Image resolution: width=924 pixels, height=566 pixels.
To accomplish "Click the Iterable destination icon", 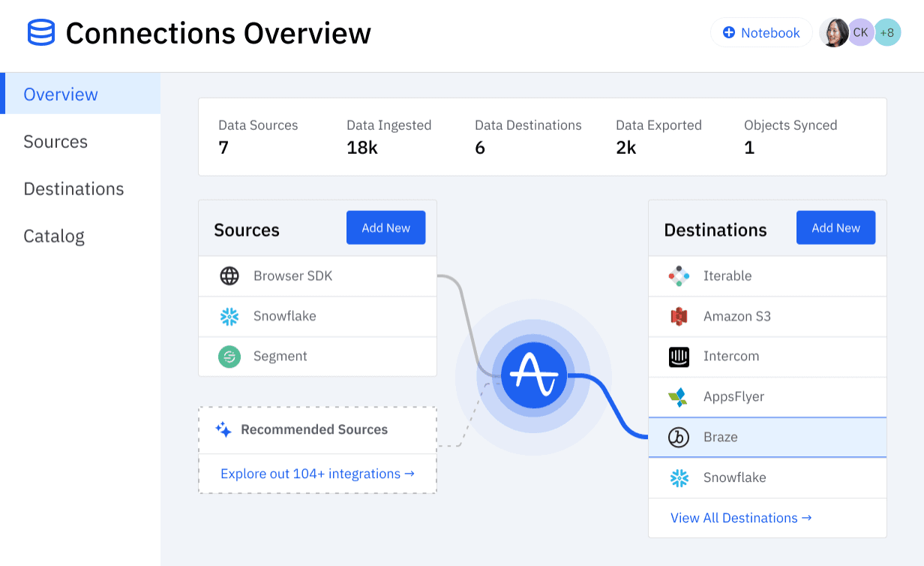I will click(679, 276).
